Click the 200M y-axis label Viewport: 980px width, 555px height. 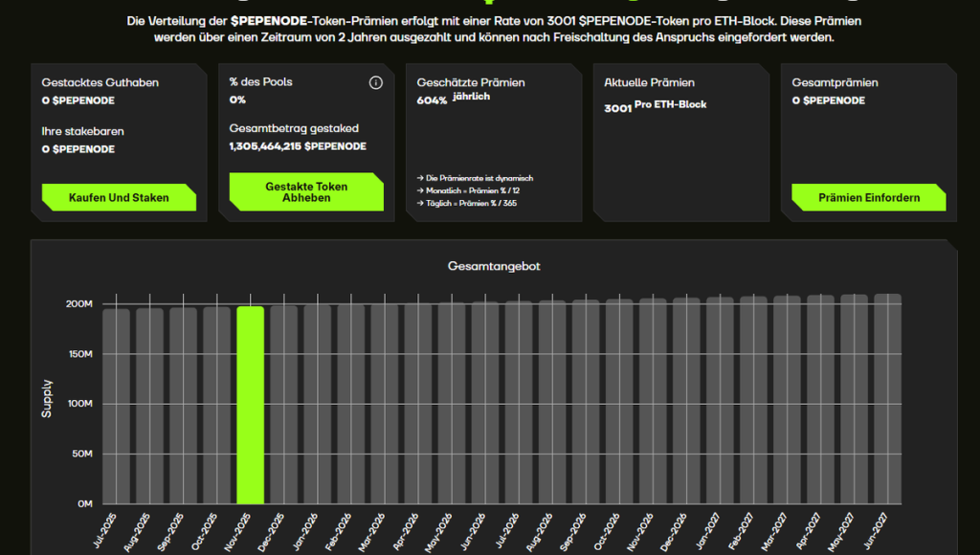pos(78,304)
